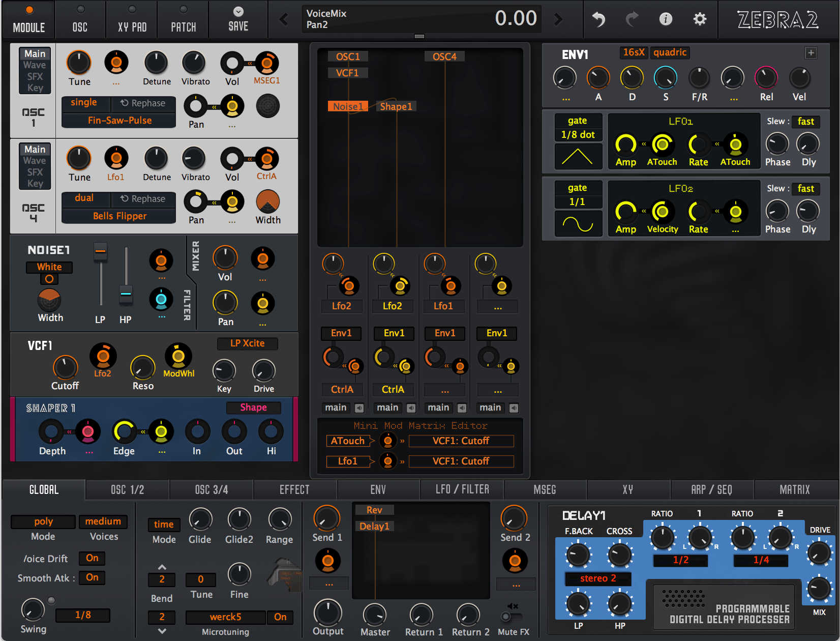Click the redo arrow icon
This screenshot has width=840, height=641.
(x=632, y=19)
